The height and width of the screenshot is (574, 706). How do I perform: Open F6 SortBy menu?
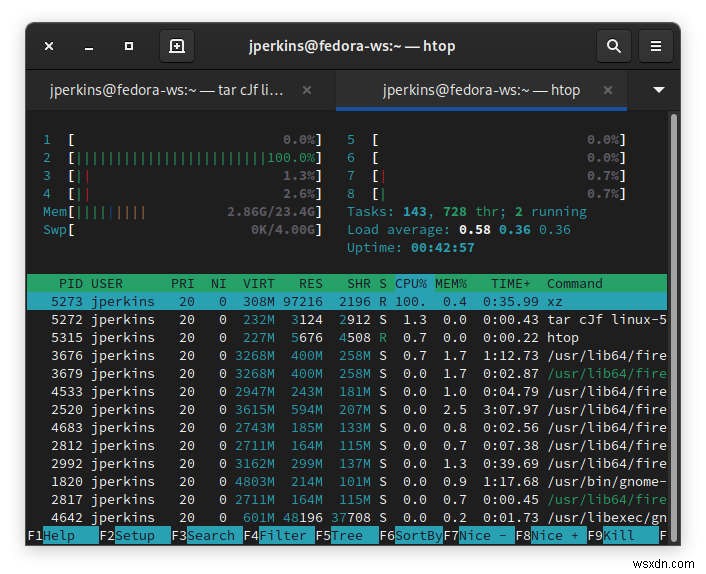[x=411, y=535]
